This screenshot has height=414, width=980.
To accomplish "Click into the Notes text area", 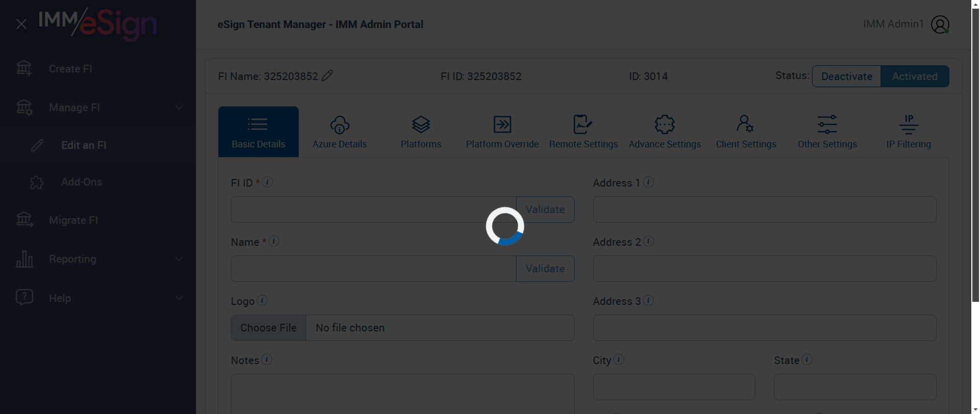I will [403, 394].
